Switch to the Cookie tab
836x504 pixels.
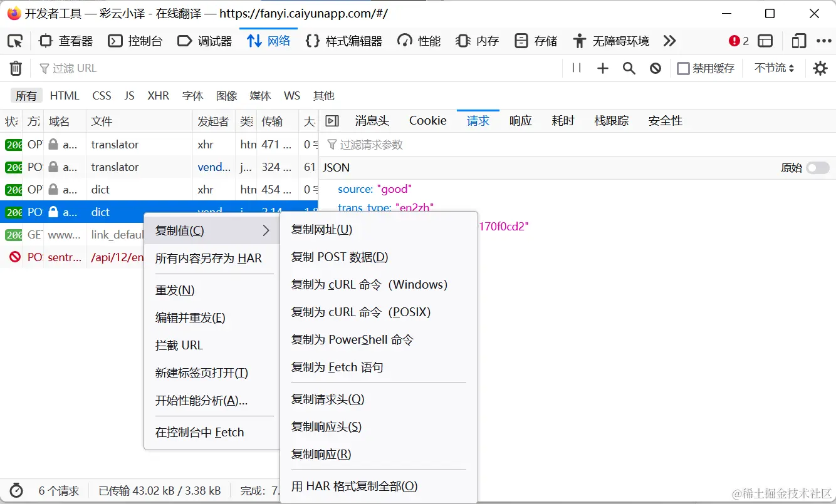tap(428, 121)
